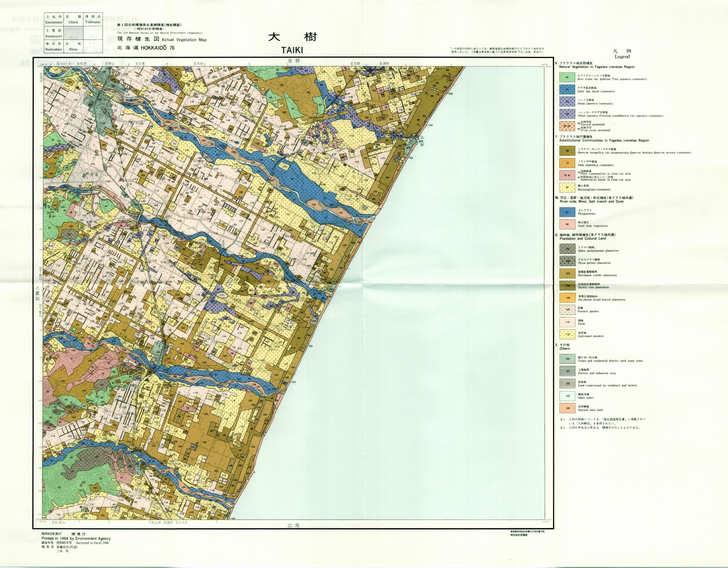Click the kanji title 大樹
This screenshot has width=728, height=568.
coord(292,37)
